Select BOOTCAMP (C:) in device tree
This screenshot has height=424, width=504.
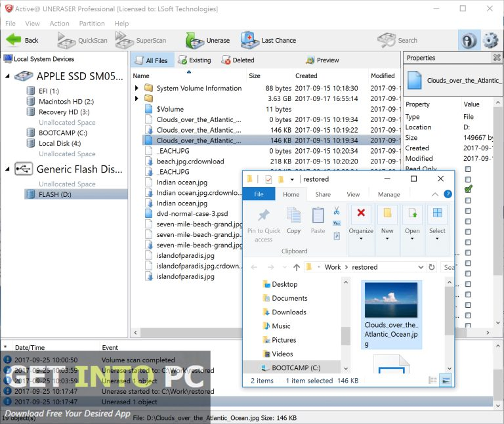tap(63, 133)
